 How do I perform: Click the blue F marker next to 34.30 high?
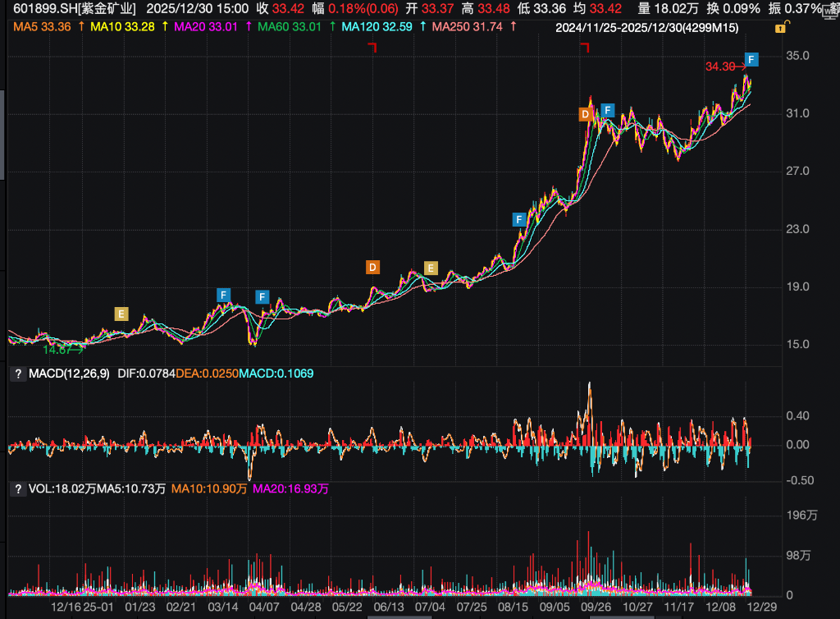click(x=751, y=59)
